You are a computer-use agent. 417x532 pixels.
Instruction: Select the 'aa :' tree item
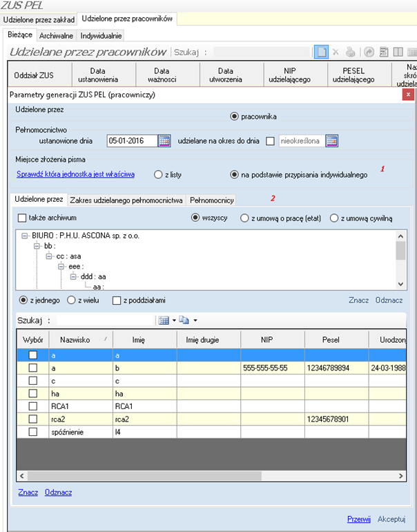coord(98,287)
